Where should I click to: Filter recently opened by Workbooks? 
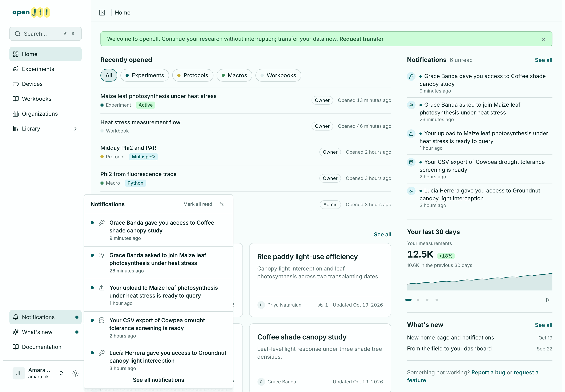click(278, 75)
